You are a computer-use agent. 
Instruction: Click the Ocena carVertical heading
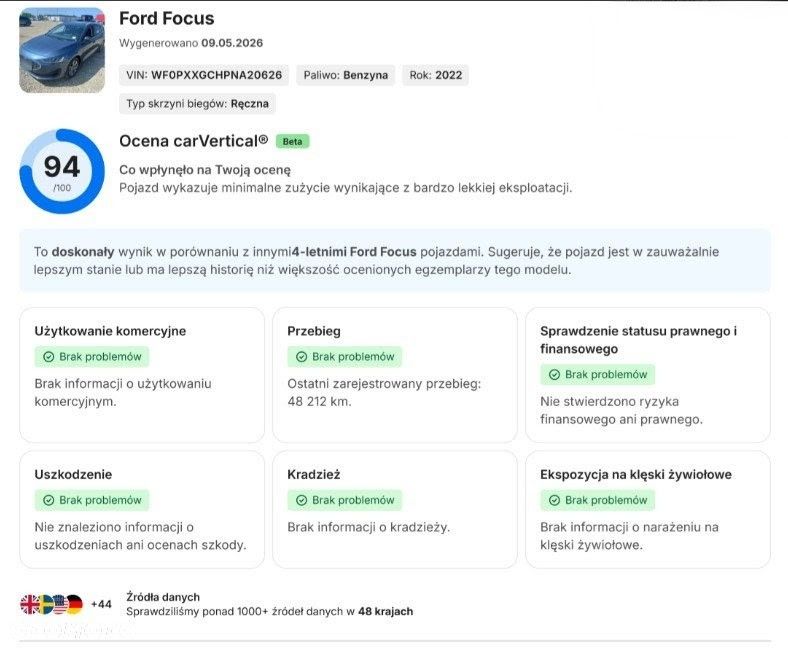[193, 141]
